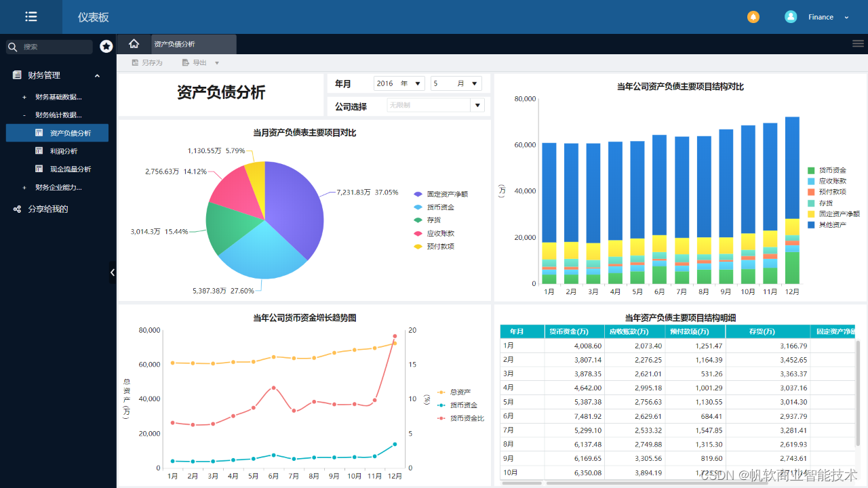
Task: Collapse the 财务管理 section chevron
Action: coord(97,76)
